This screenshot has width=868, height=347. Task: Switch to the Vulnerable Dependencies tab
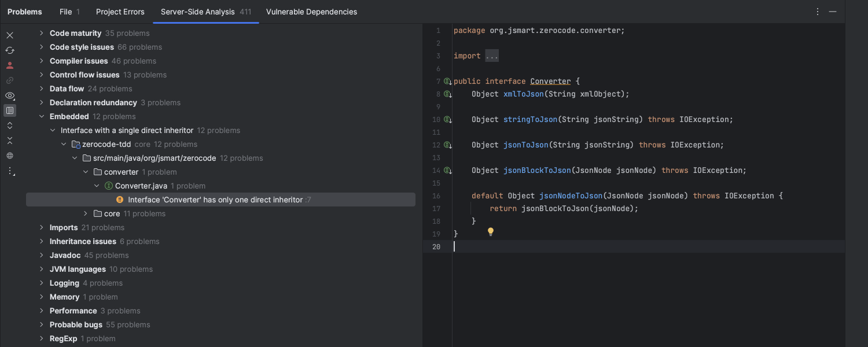coord(311,12)
